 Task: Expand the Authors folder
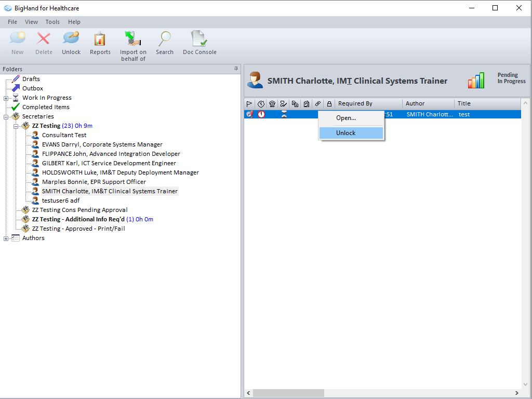click(x=6, y=238)
